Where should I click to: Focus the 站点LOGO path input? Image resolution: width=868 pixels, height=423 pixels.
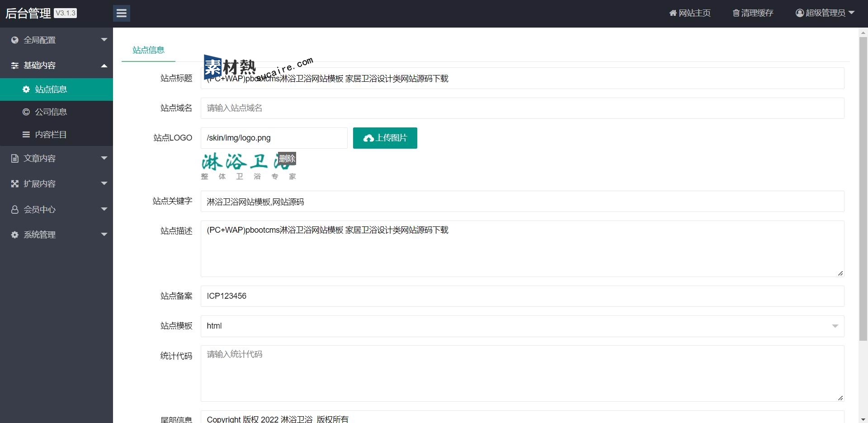pyautogui.click(x=274, y=138)
